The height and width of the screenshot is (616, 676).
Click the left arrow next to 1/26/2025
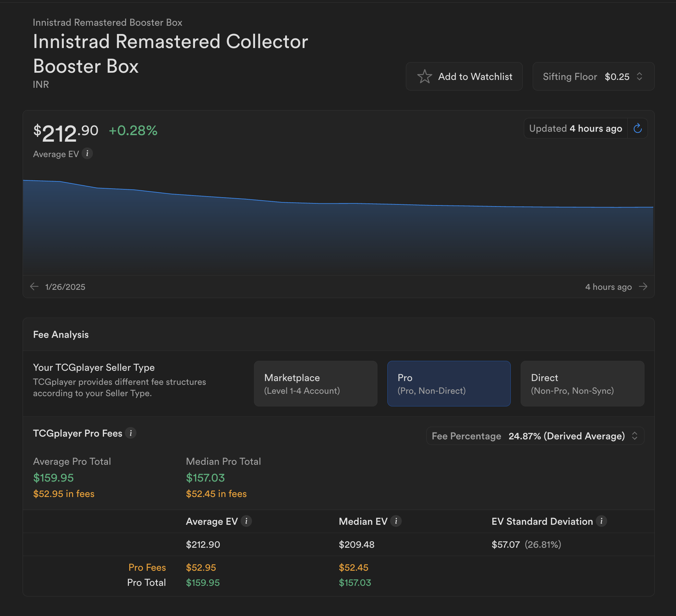(x=34, y=286)
